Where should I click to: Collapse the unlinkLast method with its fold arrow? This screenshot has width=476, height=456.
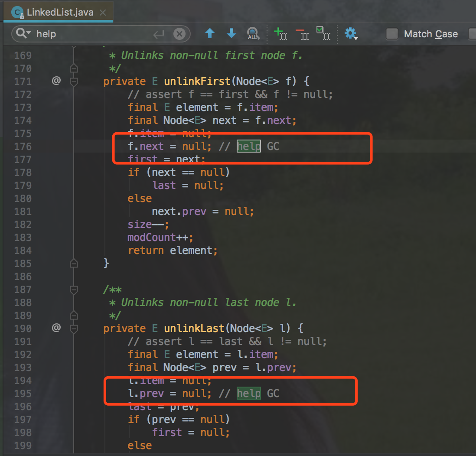point(74,328)
